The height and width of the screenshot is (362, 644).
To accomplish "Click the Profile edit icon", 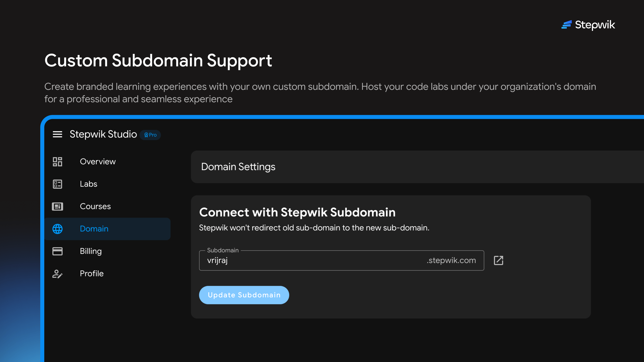I will 57,274.
